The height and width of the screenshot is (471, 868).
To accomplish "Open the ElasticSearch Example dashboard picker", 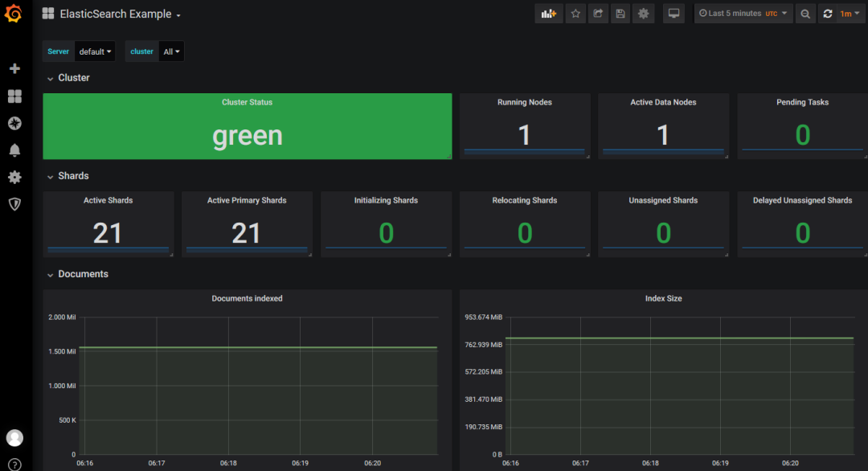I will point(120,14).
